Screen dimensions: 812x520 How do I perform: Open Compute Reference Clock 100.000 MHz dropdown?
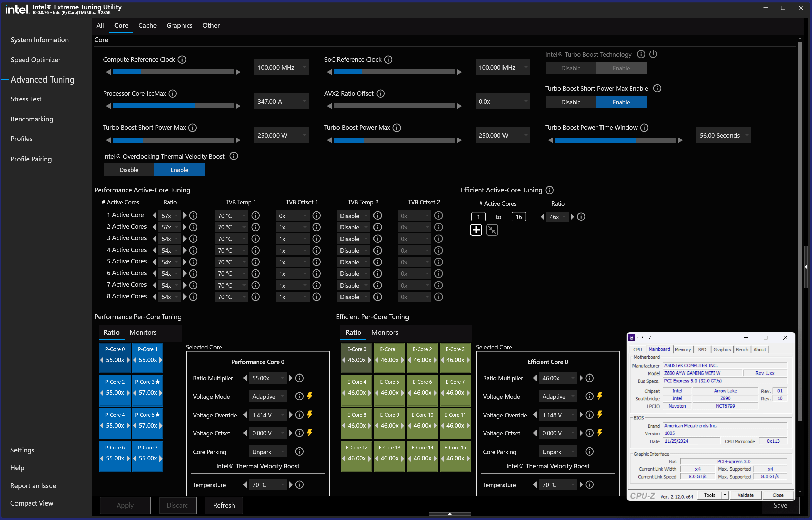click(x=282, y=68)
